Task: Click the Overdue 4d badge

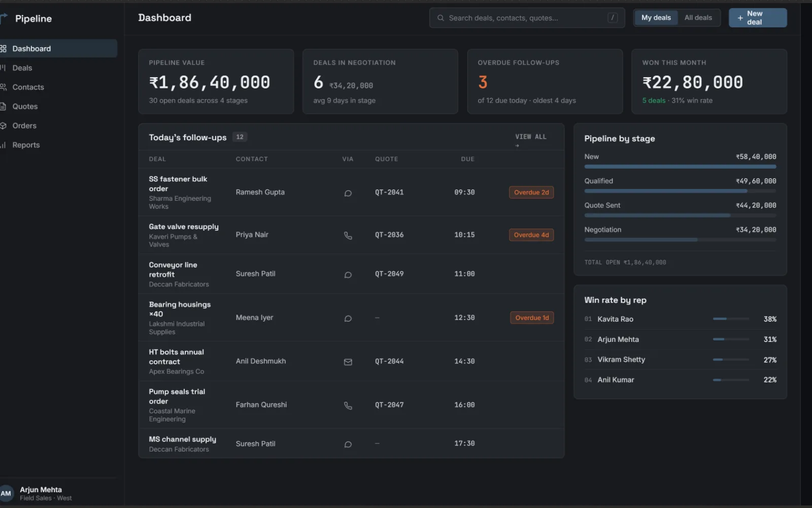Action: (531, 235)
